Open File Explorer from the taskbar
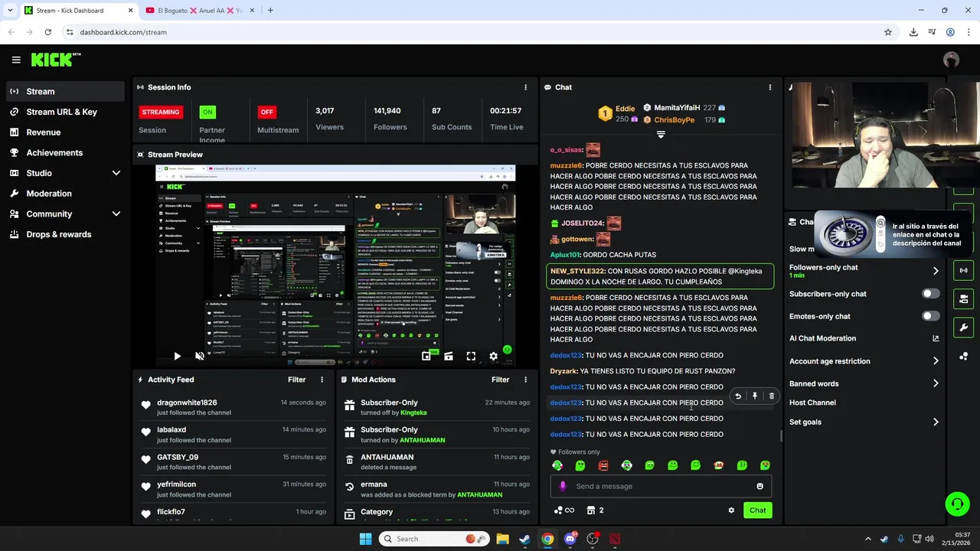Viewport: 980px width, 551px height. click(x=502, y=539)
